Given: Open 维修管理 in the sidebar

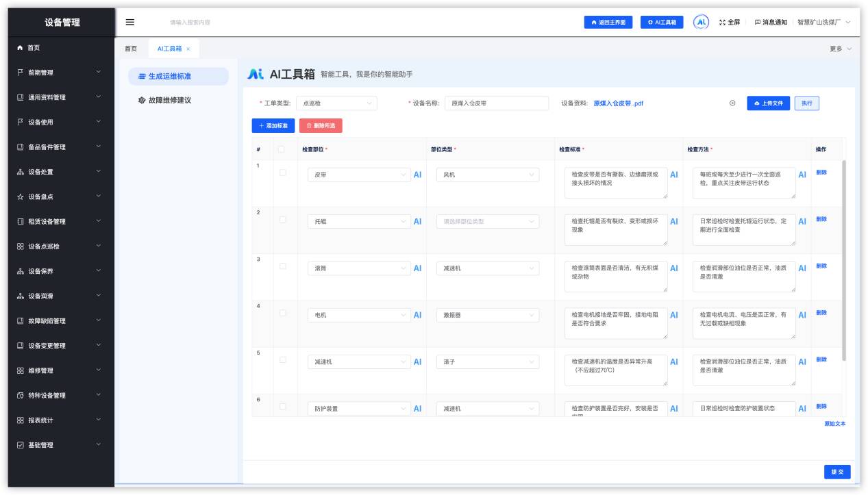Looking at the screenshot, I should (x=61, y=370).
